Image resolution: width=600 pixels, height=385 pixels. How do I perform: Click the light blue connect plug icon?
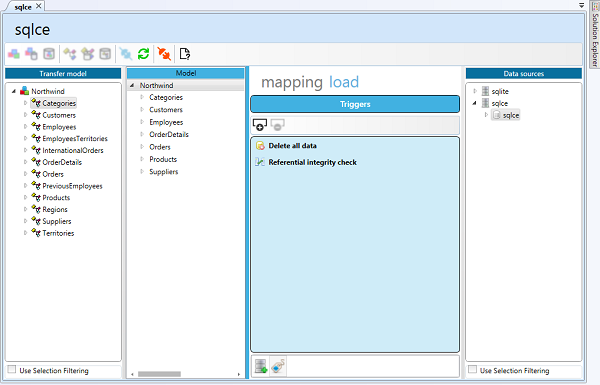(x=126, y=54)
